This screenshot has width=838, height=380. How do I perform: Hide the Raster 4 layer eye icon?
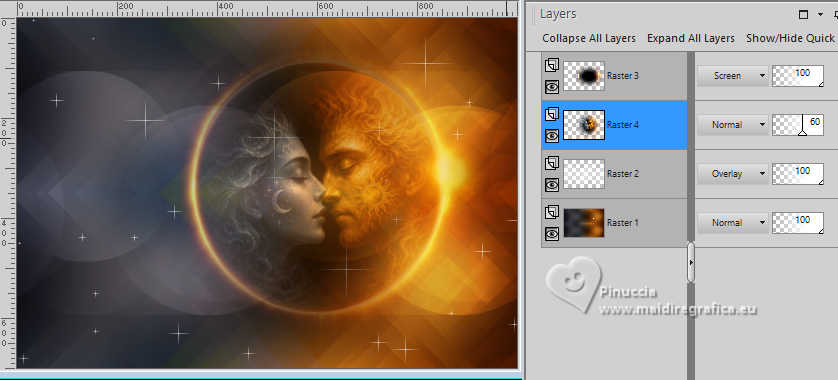click(552, 136)
